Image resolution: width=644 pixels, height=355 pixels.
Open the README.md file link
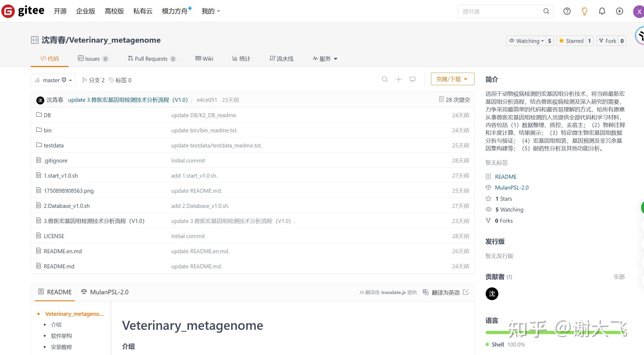[x=59, y=266]
